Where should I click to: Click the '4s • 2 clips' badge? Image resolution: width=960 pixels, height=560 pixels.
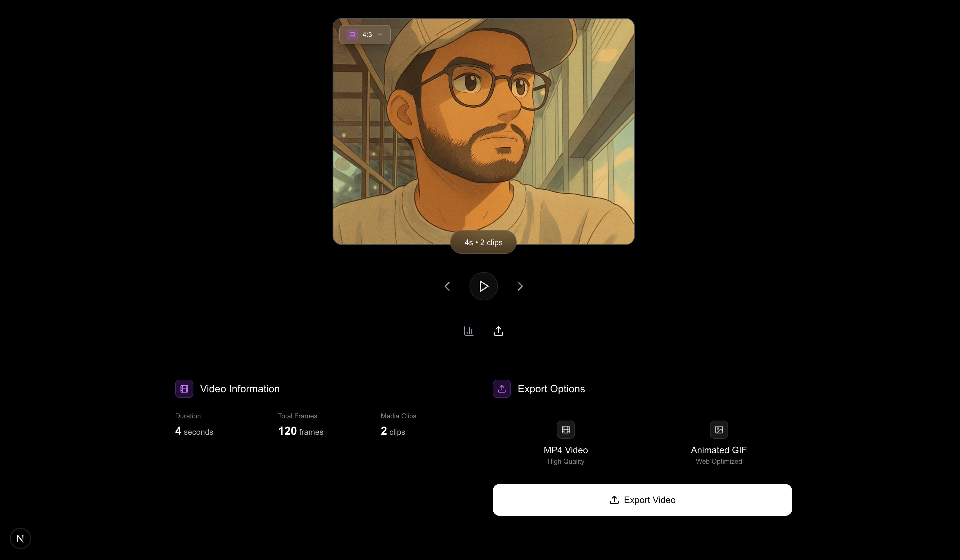483,243
